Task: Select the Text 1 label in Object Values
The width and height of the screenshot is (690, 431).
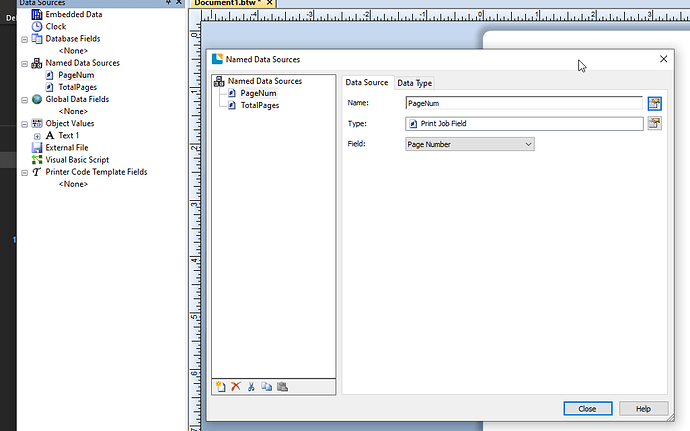Action: pyautogui.click(x=69, y=136)
